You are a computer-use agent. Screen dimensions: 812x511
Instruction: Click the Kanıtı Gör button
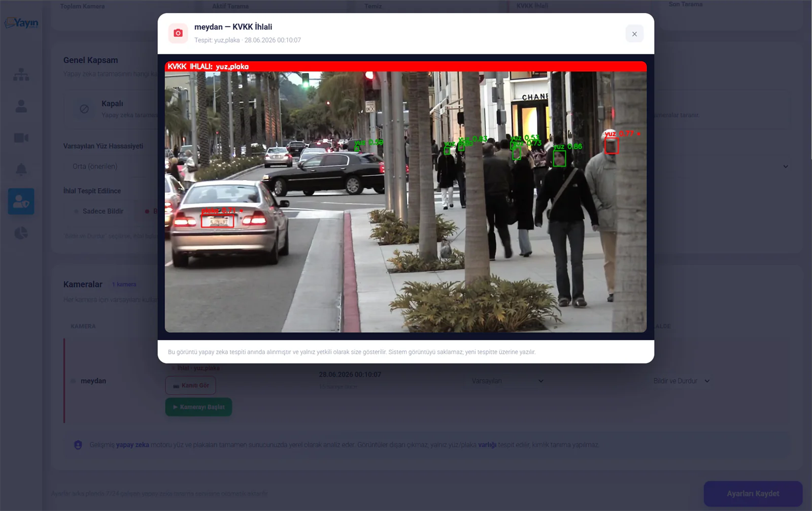(191, 386)
